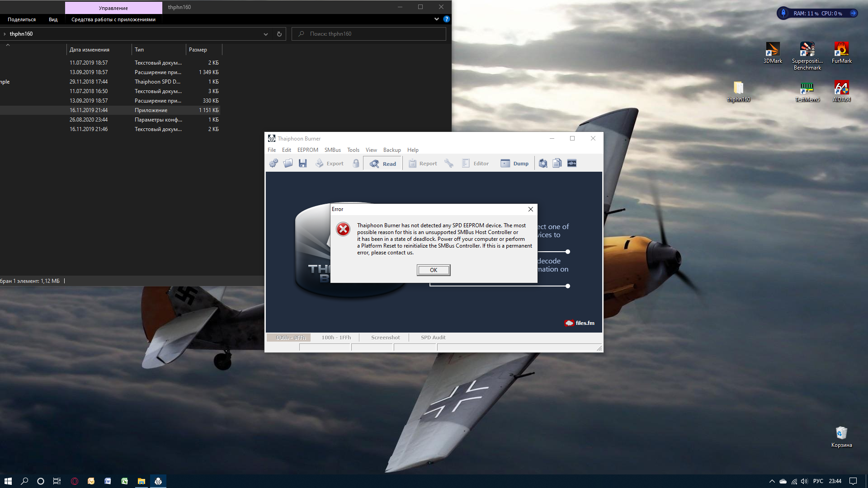Open the EEPROM menu
The width and height of the screenshot is (868, 488).
pyautogui.click(x=307, y=150)
